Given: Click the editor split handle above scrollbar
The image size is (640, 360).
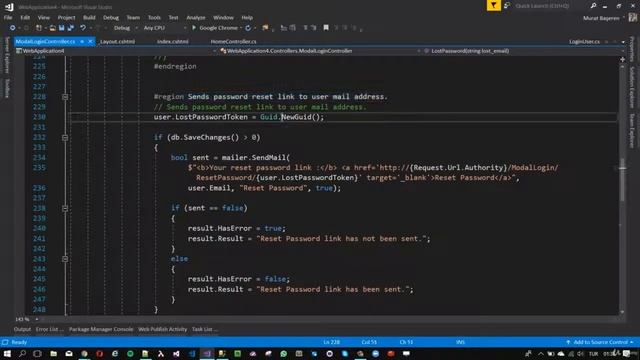Looking at the screenshot, I should click(x=622, y=60).
